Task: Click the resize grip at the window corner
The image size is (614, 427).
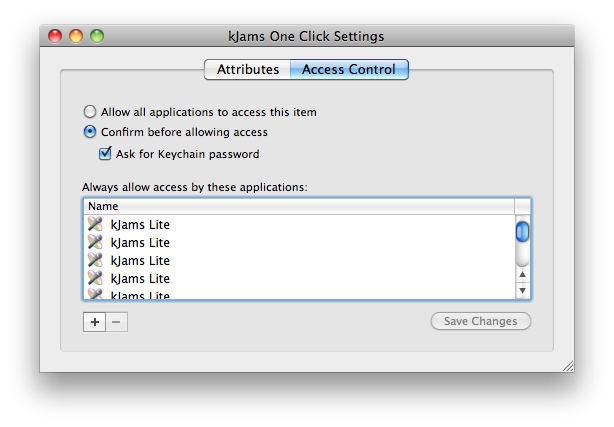Action: pos(566,365)
